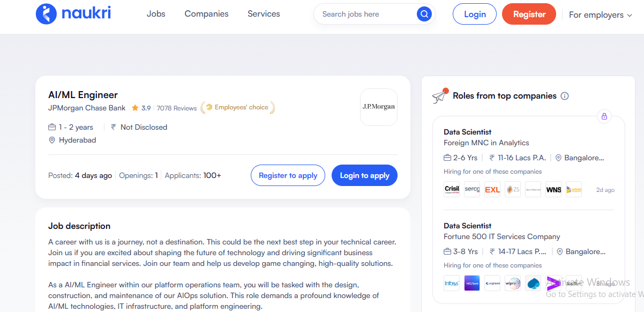Click the WNS logo
This screenshot has width=644, height=312.
(553, 189)
